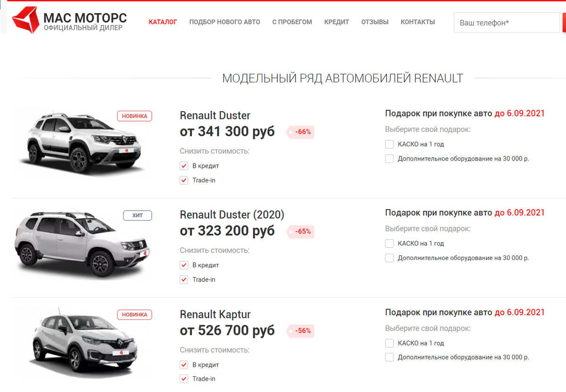This screenshot has width=566, height=392.
Task: Click the Модельный ряд автомобилей Renault heading
Action: point(342,78)
